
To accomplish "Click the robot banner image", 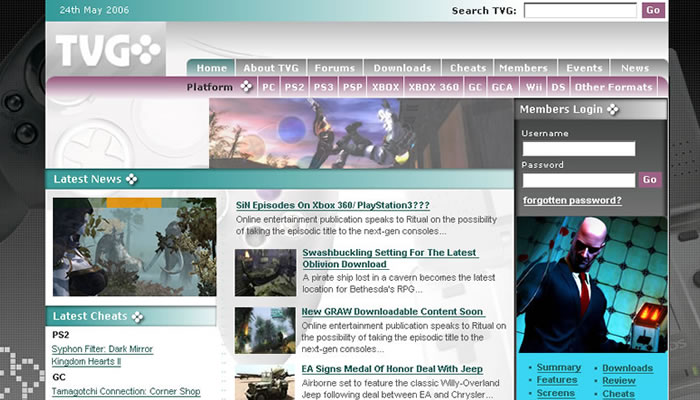I will 361,133.
